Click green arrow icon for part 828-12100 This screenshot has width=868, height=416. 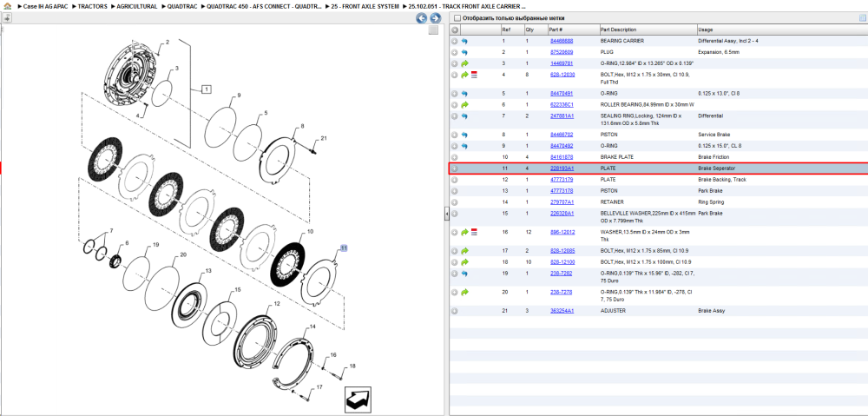point(464,262)
